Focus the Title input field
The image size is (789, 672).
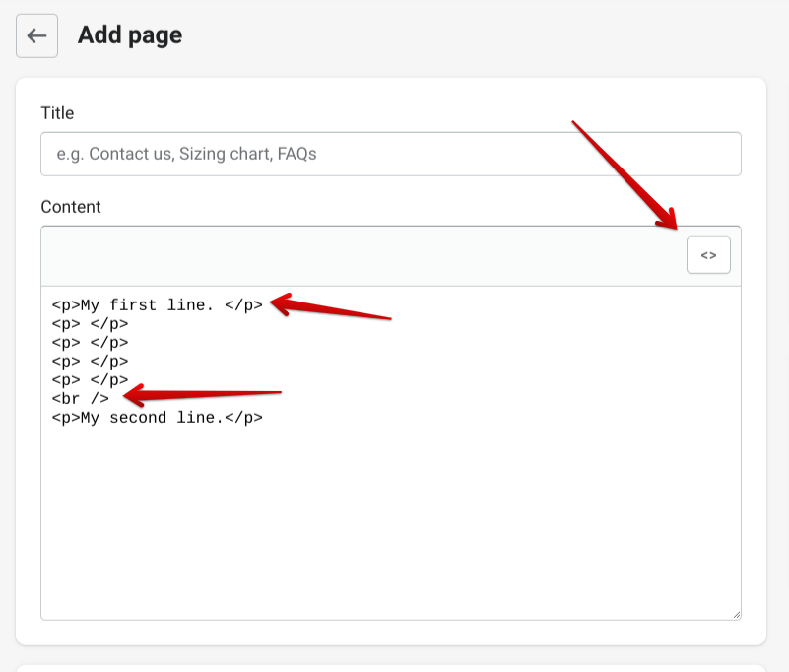tap(390, 154)
